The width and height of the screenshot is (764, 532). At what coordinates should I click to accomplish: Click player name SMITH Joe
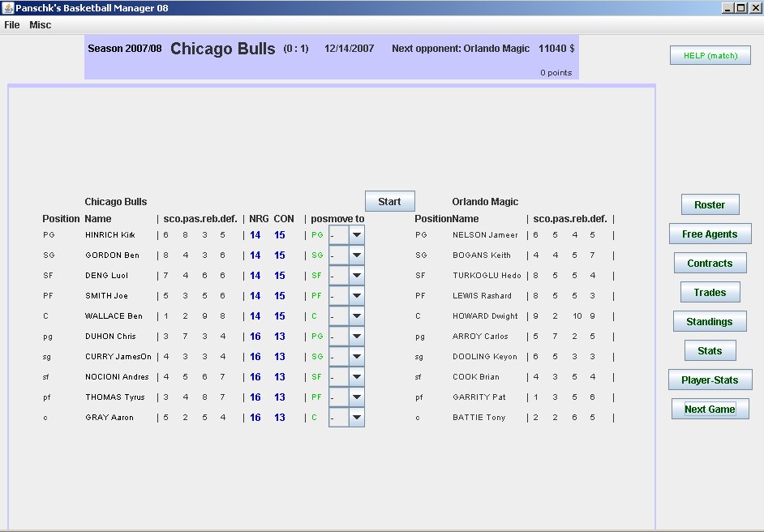coord(106,296)
